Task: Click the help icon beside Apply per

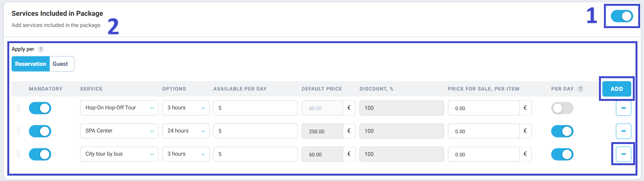Action: pyautogui.click(x=41, y=49)
